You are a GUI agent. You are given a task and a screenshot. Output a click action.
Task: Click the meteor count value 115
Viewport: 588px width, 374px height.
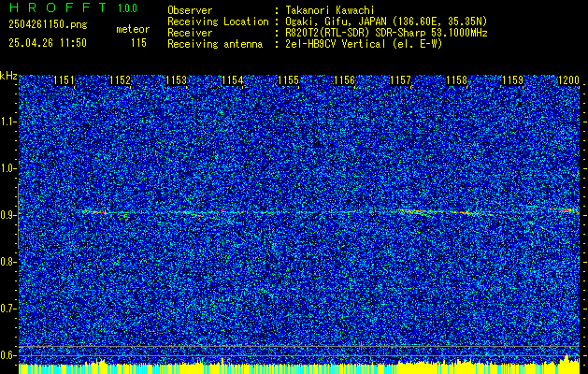coord(138,43)
